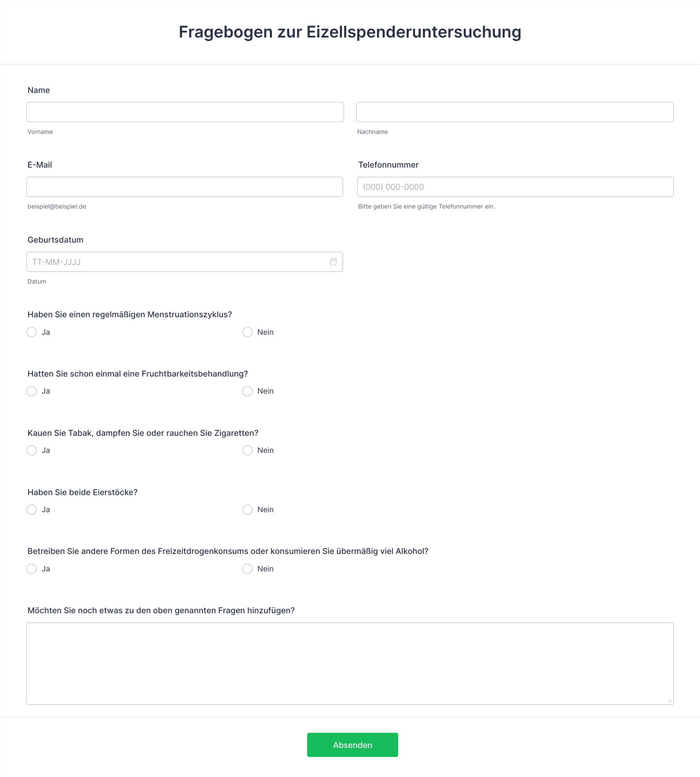Click the additional comments text area
700x777 pixels.
click(350, 664)
